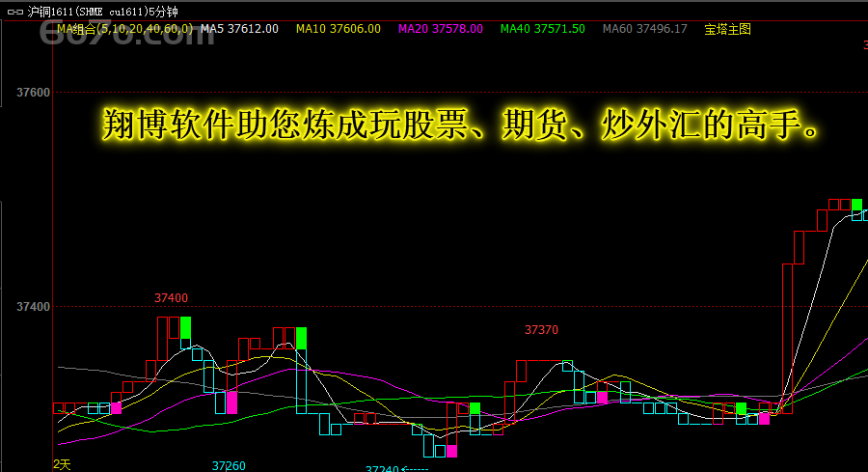868x472 pixels.
Task: Click the 2天 time range label
Action: pyautogui.click(x=62, y=465)
